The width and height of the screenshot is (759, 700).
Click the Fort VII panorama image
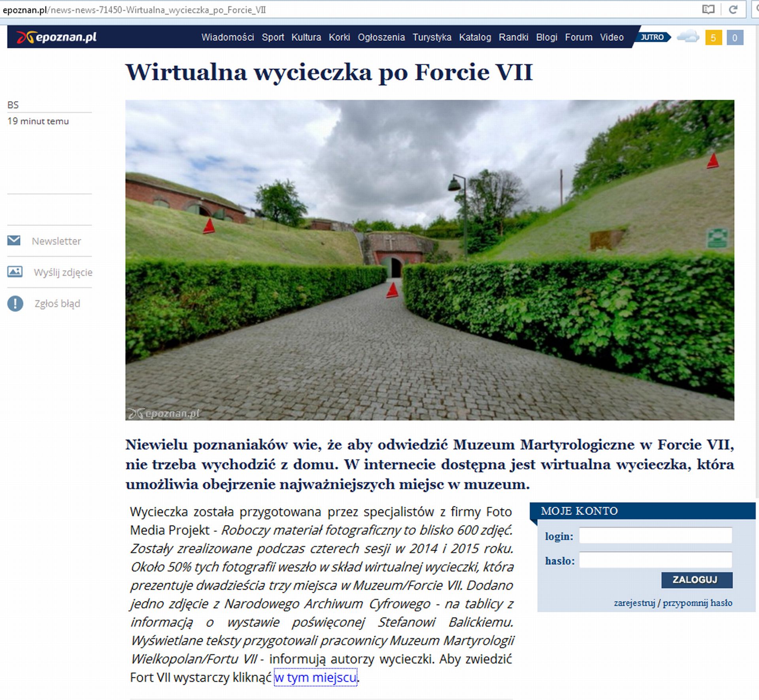[x=430, y=260]
